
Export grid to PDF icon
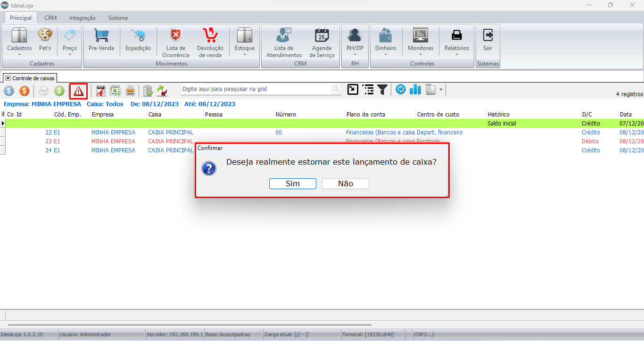coord(100,91)
